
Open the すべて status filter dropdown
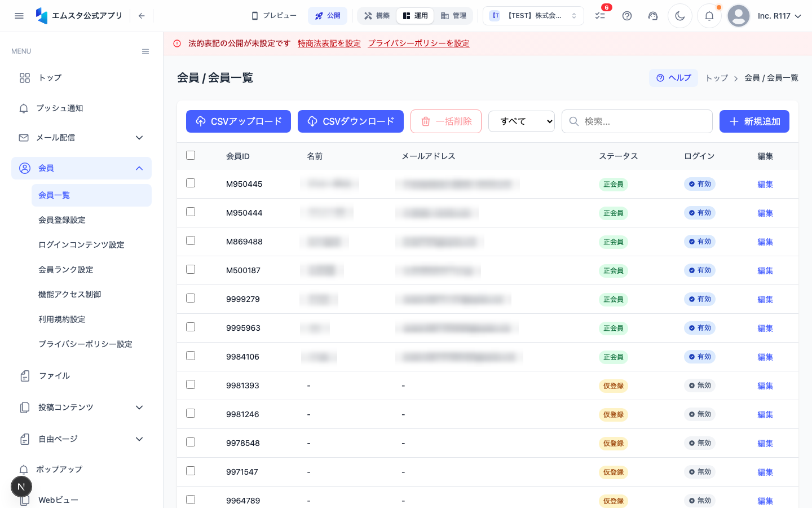point(522,121)
